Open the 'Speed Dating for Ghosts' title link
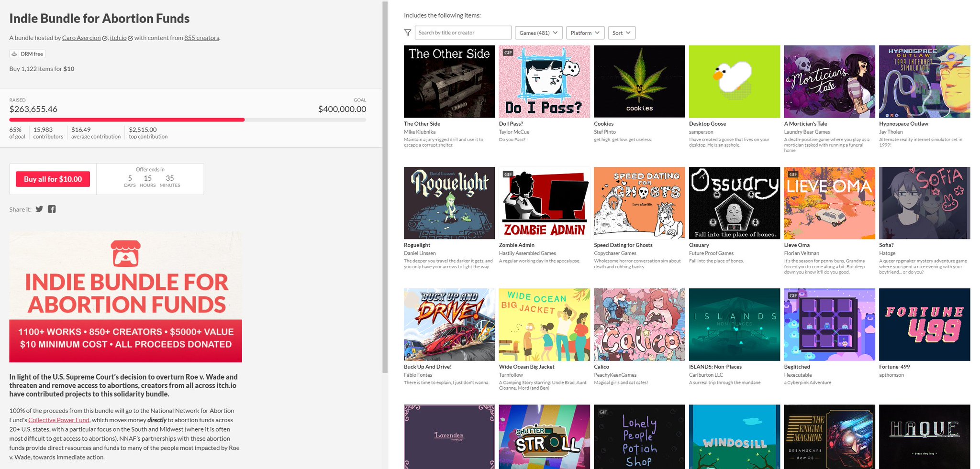Image resolution: width=980 pixels, height=469 pixels. [x=623, y=245]
